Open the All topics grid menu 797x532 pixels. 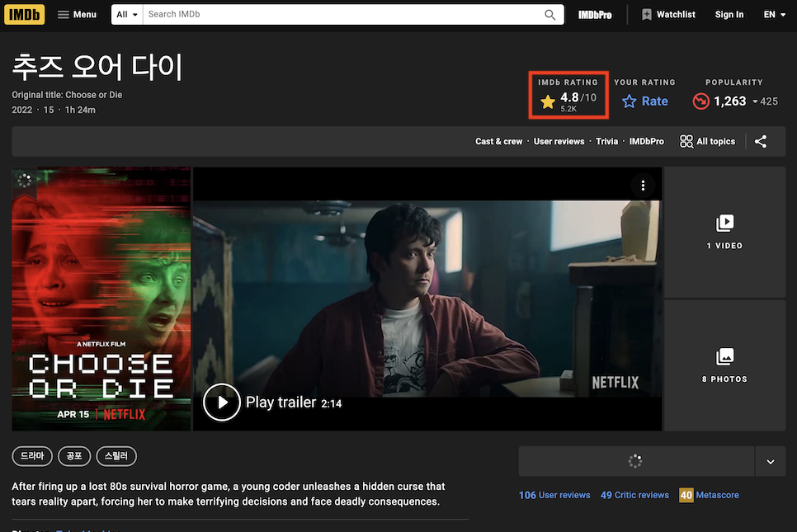pyautogui.click(x=708, y=141)
